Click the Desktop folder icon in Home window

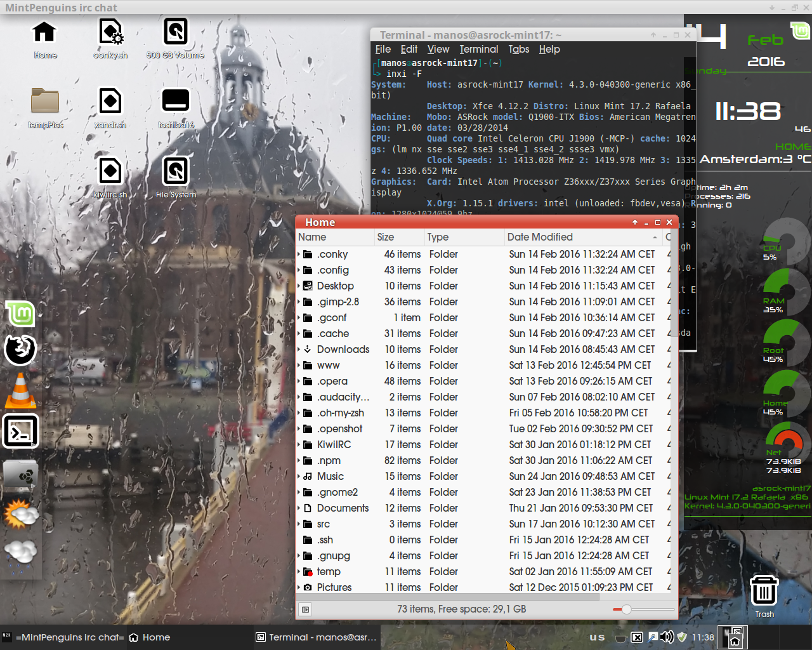tap(308, 286)
